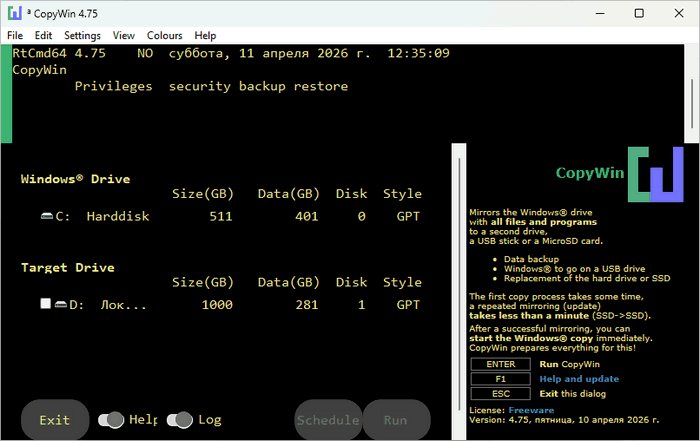Click the Data backup bullet item

tap(531, 259)
